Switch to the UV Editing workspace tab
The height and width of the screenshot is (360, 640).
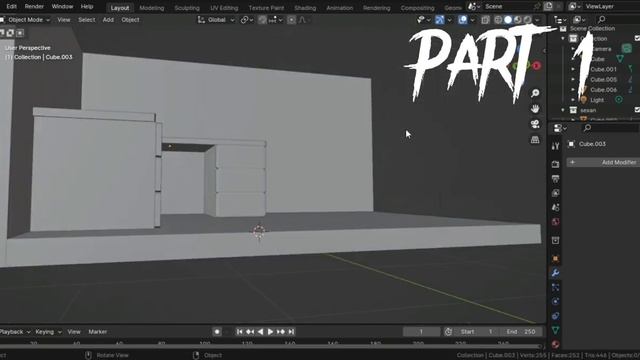(224, 8)
